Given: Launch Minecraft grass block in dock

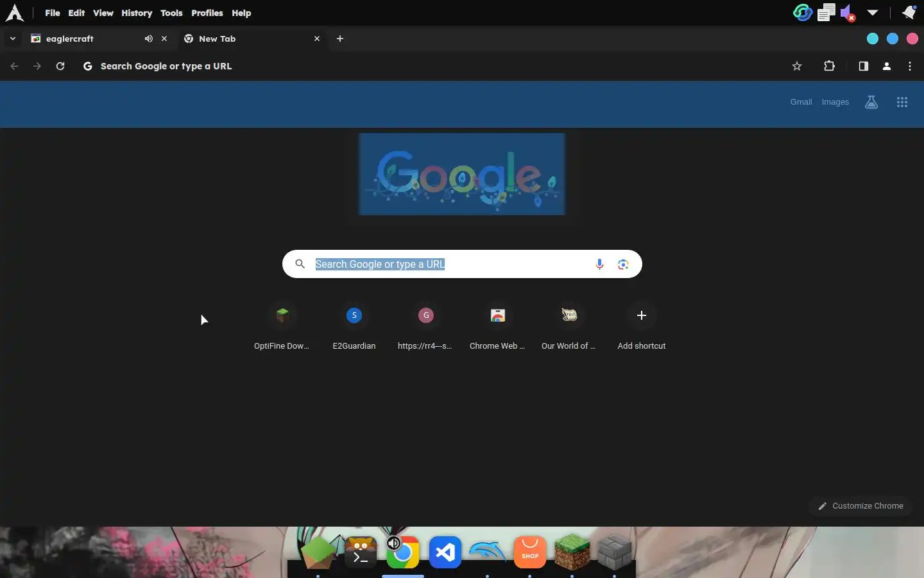Looking at the screenshot, I should pyautogui.click(x=572, y=552).
